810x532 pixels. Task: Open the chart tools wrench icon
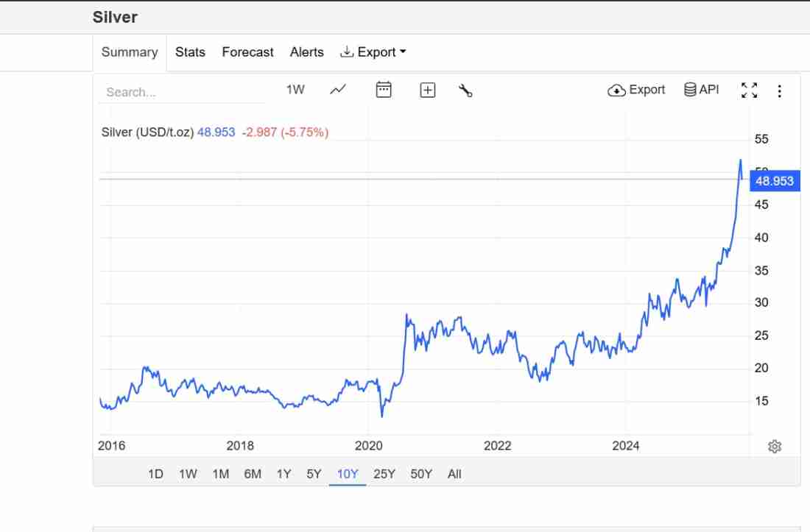tap(465, 91)
